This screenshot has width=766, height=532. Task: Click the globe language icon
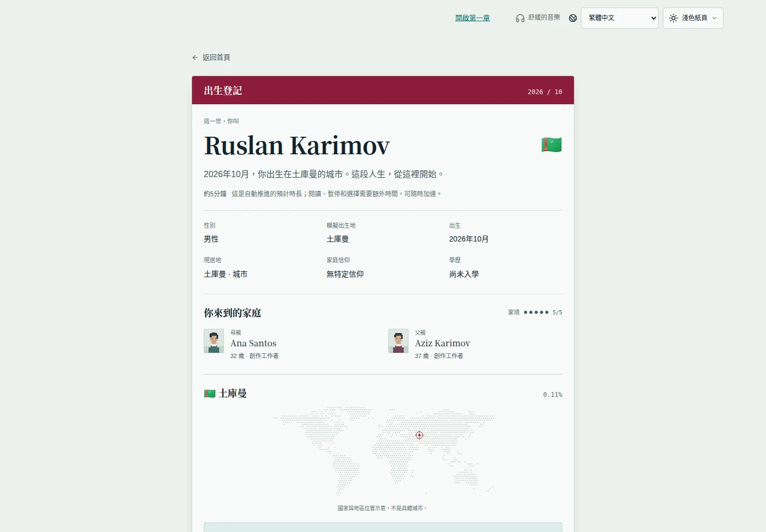[573, 18]
